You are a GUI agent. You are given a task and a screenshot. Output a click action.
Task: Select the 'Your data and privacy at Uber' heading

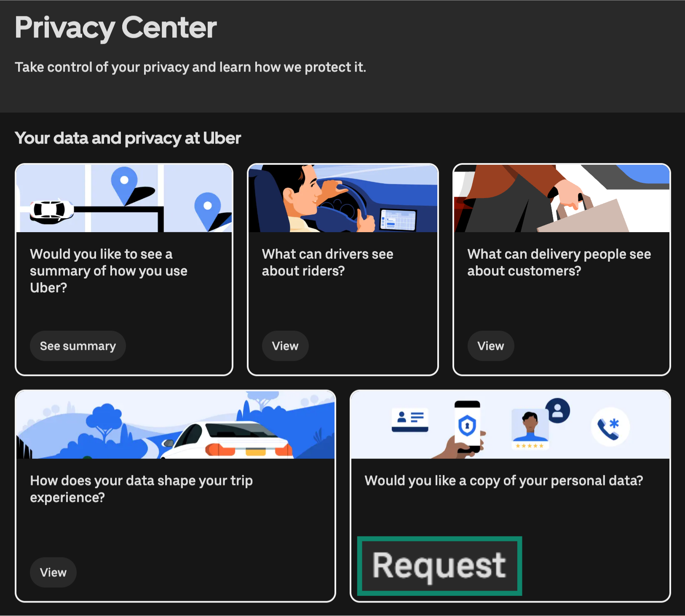click(128, 138)
